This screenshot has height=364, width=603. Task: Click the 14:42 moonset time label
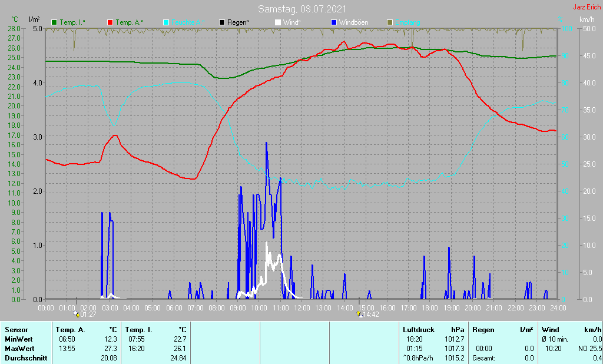point(371,315)
